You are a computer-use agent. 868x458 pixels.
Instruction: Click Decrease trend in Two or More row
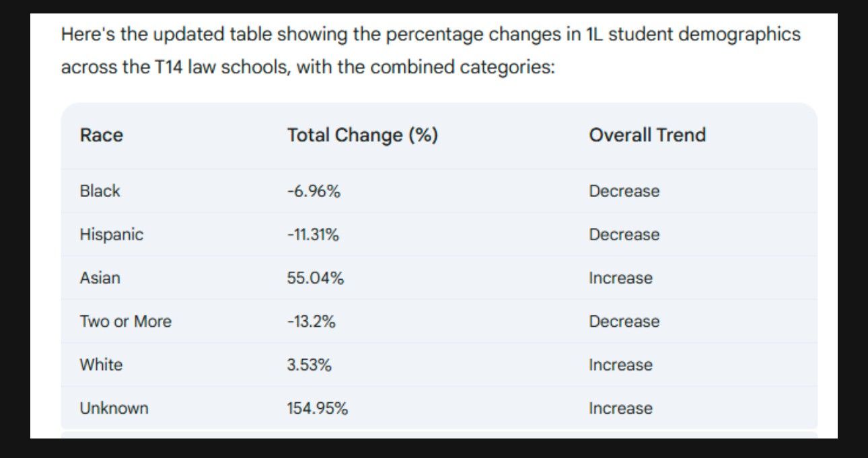pos(624,321)
